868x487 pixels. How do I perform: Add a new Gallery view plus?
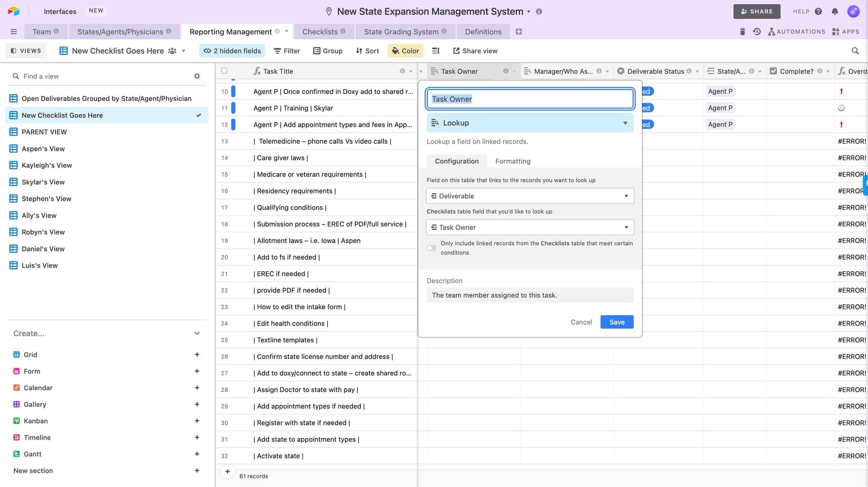click(197, 405)
